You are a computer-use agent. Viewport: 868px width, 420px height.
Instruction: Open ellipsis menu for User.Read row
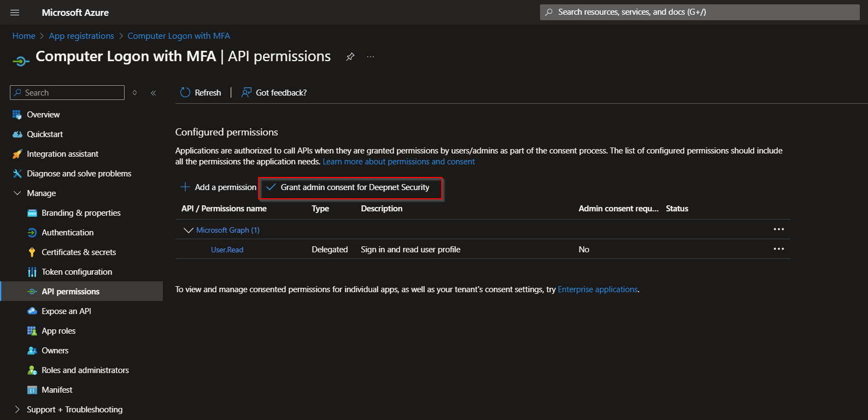coord(778,249)
